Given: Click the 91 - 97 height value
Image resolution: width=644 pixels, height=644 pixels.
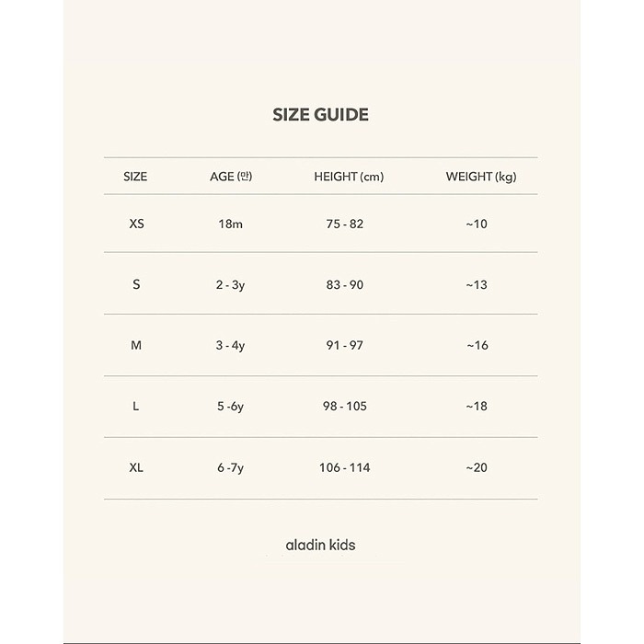Looking at the screenshot, I should click(345, 345).
